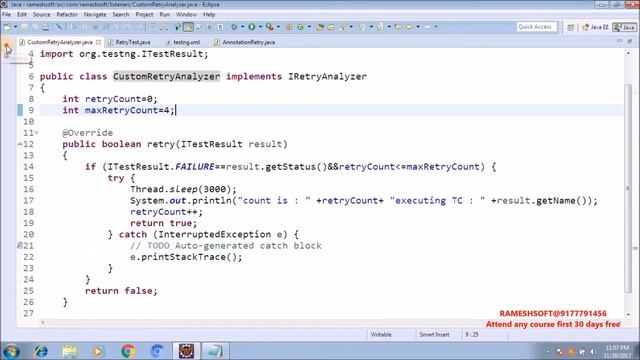Screen dimensions: 640x360
Task: Switch to the AnnotationRetry.java tab
Action: [x=248, y=42]
